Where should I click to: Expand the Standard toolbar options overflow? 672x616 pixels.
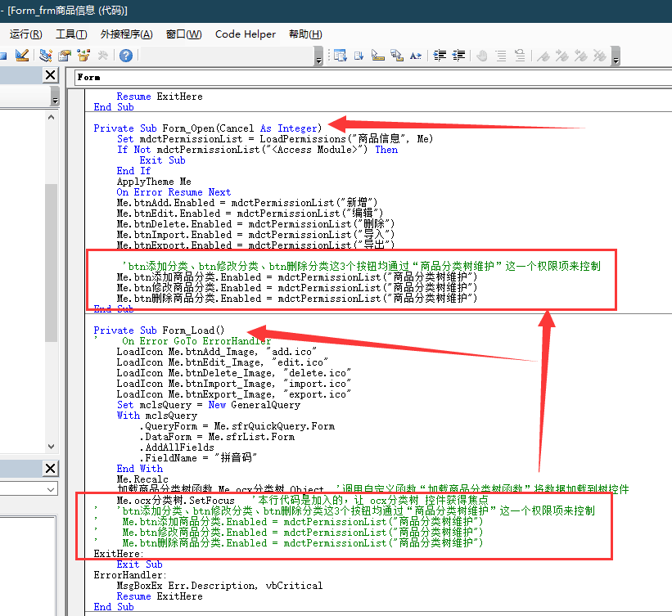click(318, 56)
